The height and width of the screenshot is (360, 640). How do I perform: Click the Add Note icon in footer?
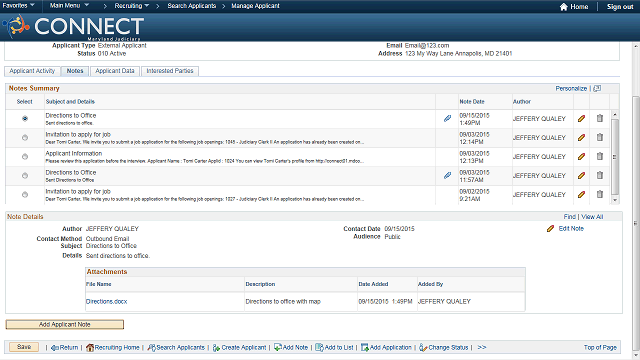pyautogui.click(x=278, y=347)
